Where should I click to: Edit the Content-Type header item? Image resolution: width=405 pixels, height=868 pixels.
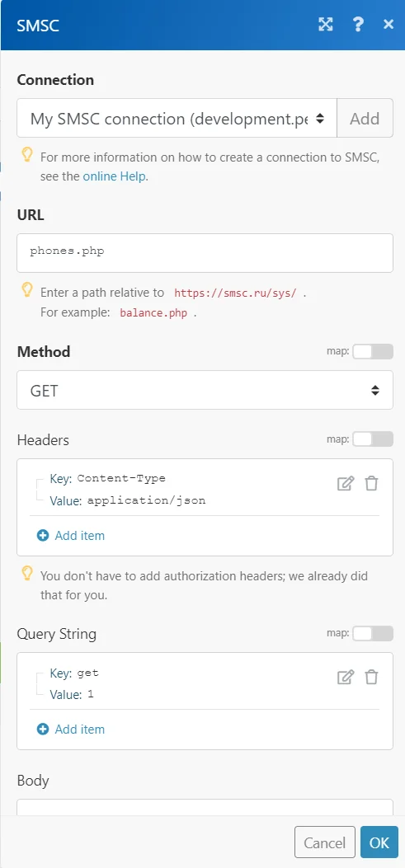(x=345, y=483)
